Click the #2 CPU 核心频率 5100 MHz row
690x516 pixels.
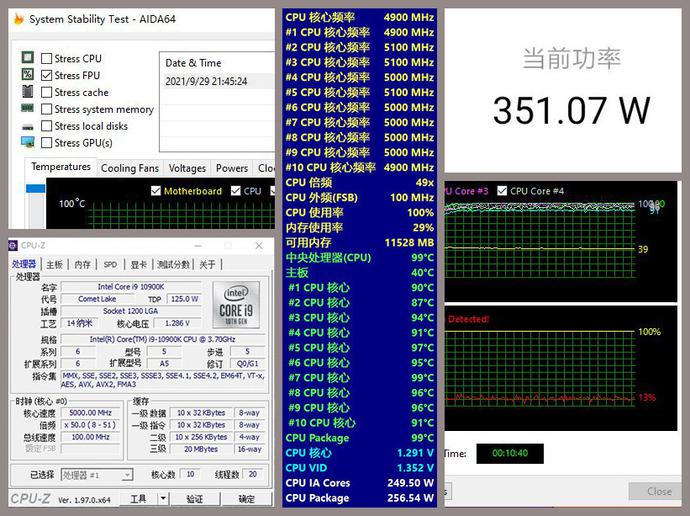[x=360, y=47]
